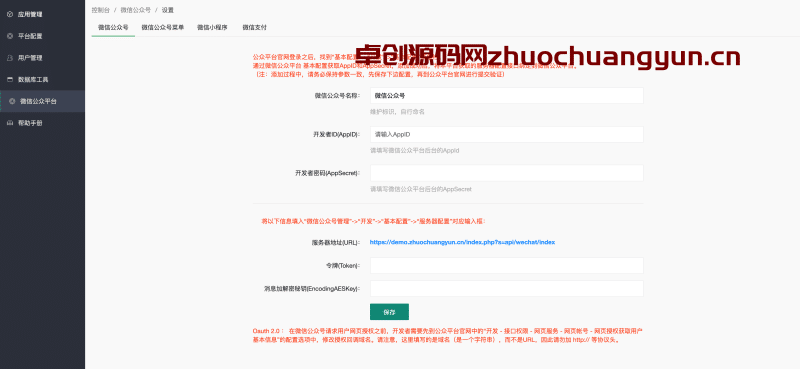Go to 微信公众号 in the breadcrumb

136,10
